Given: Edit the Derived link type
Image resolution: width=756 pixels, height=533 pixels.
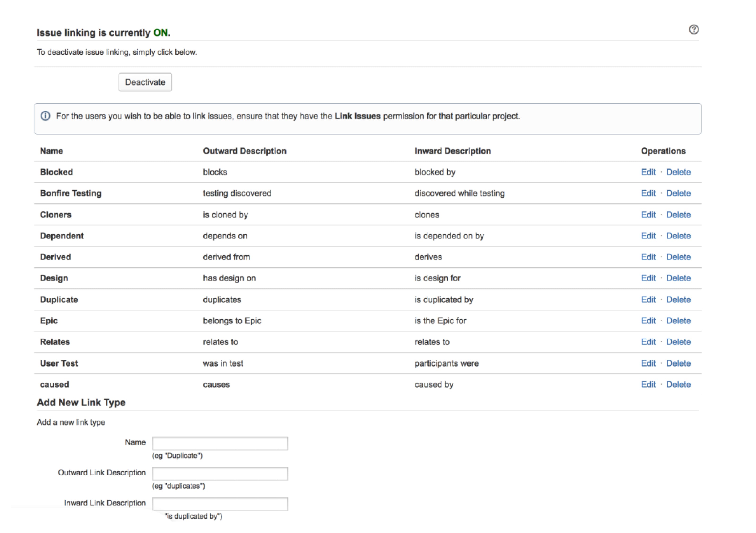Looking at the screenshot, I should pyautogui.click(x=648, y=257).
